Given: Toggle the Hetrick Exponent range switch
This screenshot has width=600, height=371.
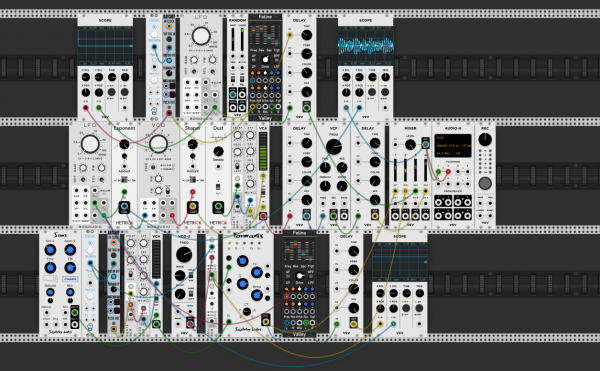Looking at the screenshot, I should pyautogui.click(x=124, y=180).
